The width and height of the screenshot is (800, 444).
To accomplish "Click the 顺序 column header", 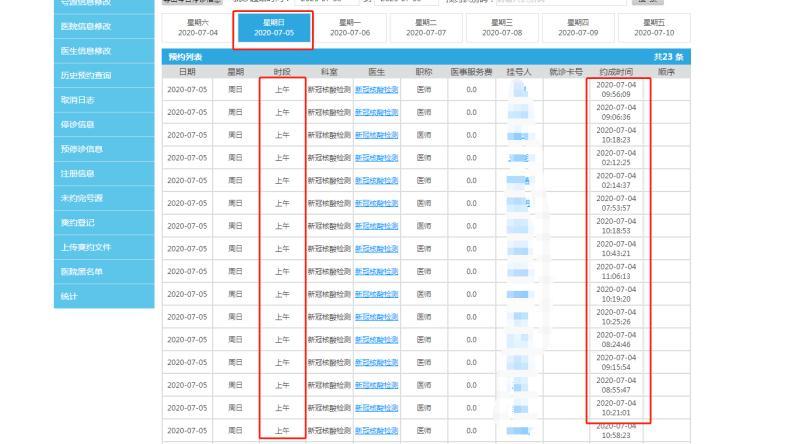I will click(666, 72).
